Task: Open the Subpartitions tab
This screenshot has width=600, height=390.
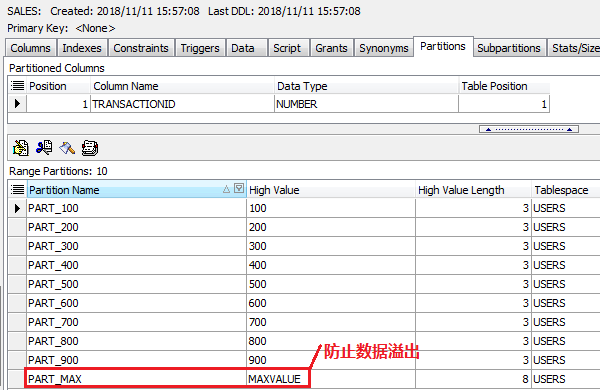Action: (x=509, y=48)
